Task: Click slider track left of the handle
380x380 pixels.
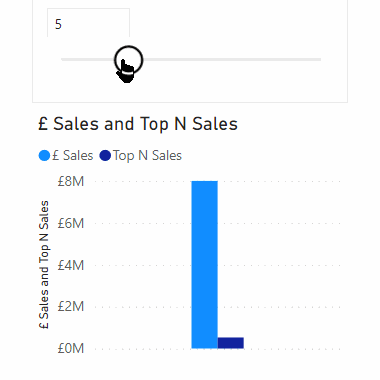Action: tap(87, 60)
